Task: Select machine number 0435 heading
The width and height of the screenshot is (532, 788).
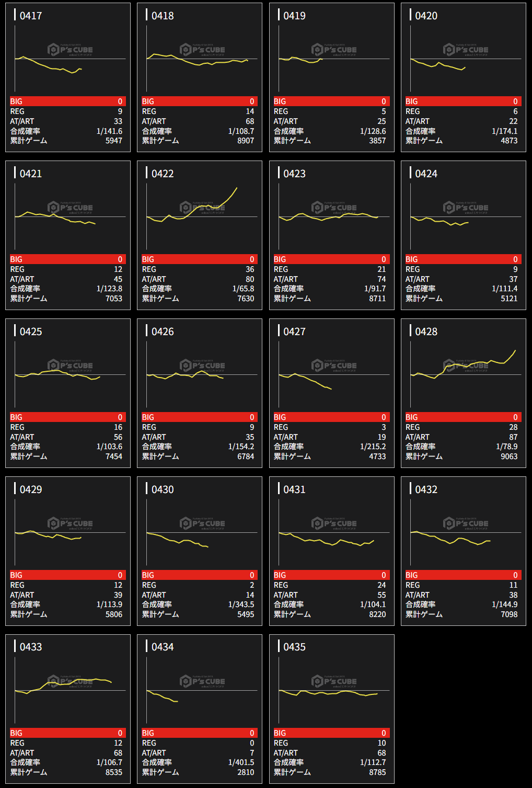Action: [x=294, y=647]
